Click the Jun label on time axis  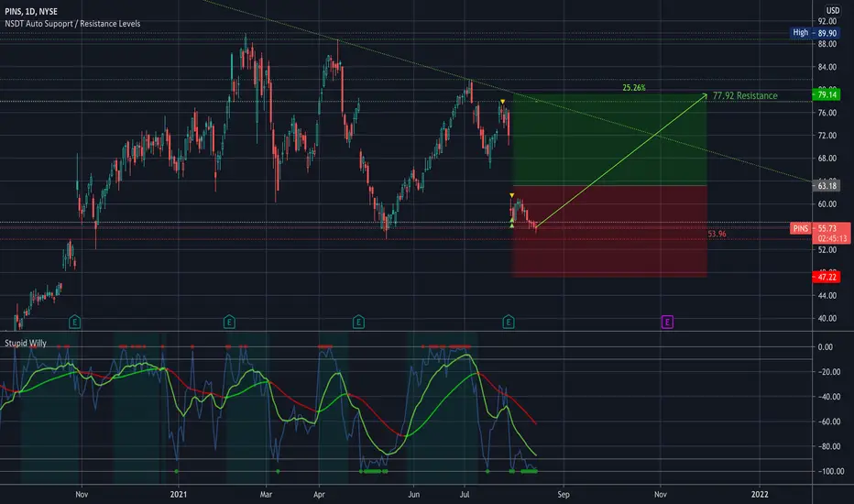(x=414, y=494)
